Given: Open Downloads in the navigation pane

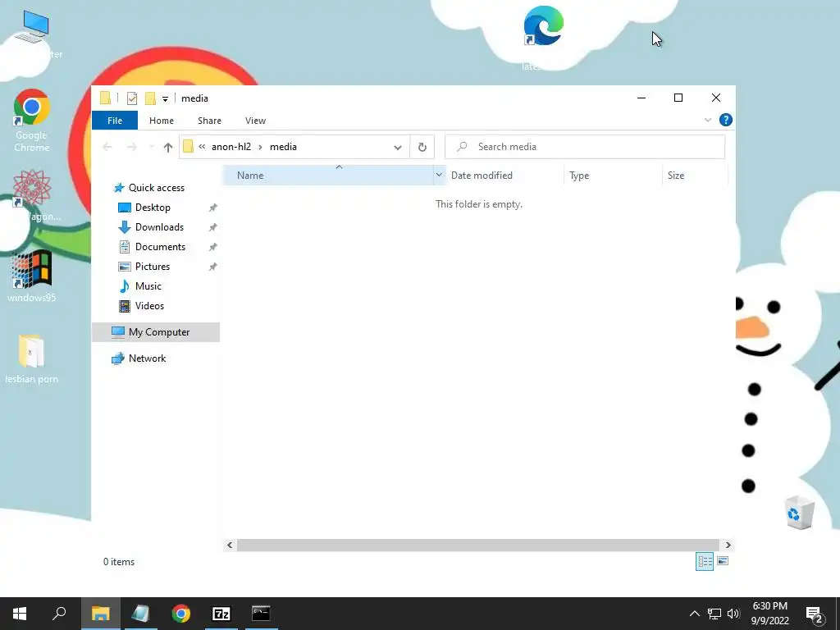Looking at the screenshot, I should [x=159, y=227].
